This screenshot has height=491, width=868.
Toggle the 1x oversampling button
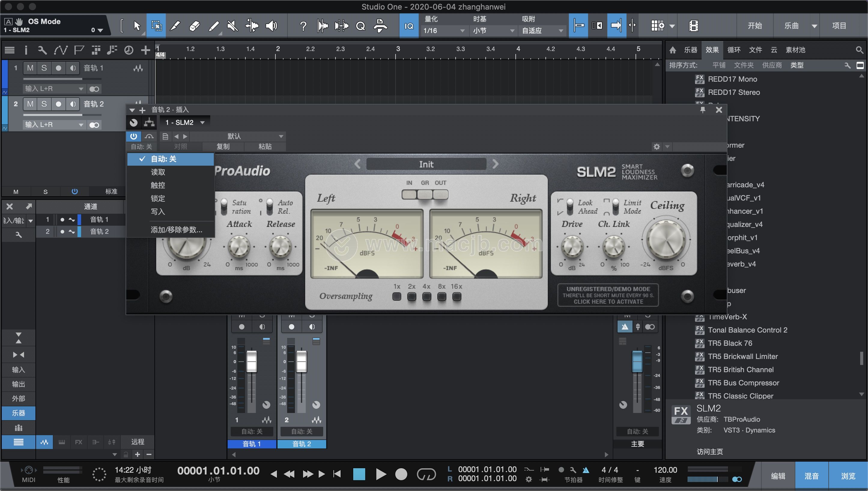pyautogui.click(x=397, y=297)
